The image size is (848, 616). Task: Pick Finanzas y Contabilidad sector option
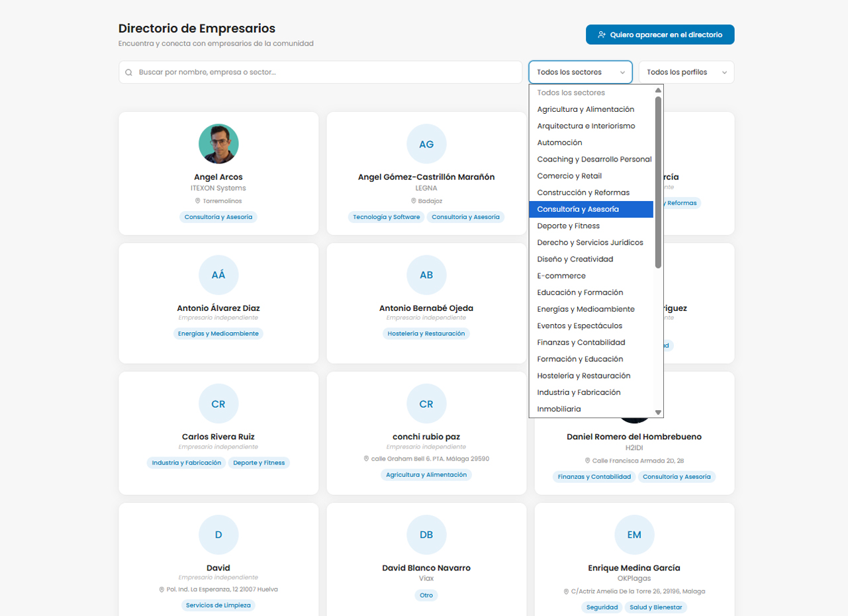581,342
